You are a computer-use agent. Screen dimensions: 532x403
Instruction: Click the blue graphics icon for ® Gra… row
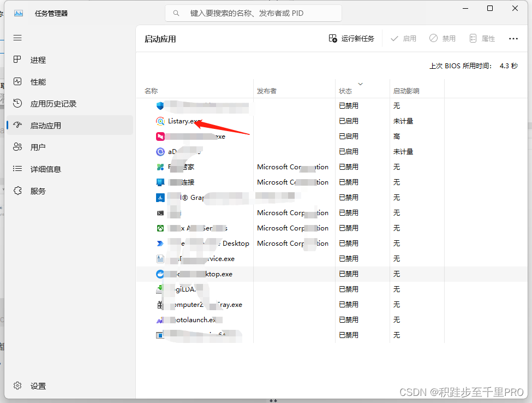pos(160,198)
